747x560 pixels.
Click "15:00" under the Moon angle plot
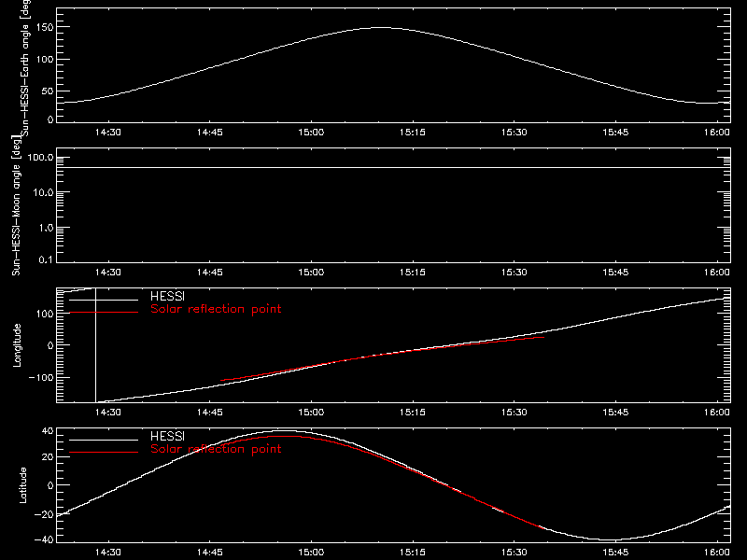(x=311, y=273)
